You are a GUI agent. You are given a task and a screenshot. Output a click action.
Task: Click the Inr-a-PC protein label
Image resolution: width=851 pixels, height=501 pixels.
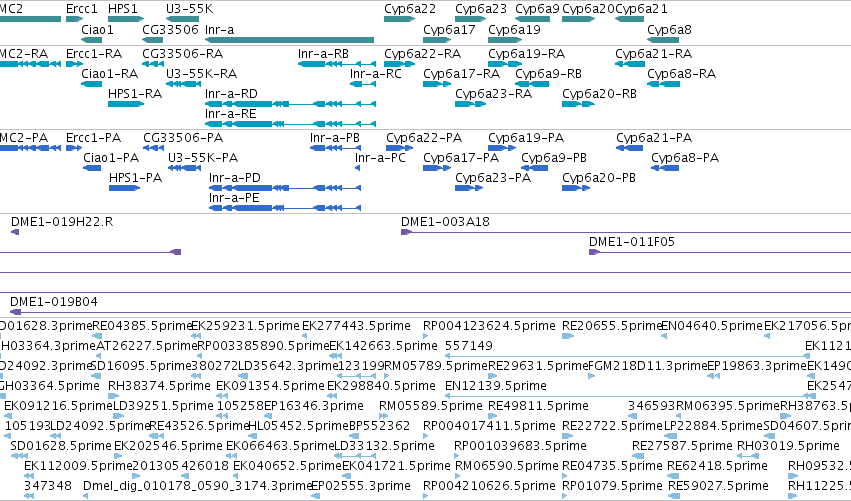point(380,158)
